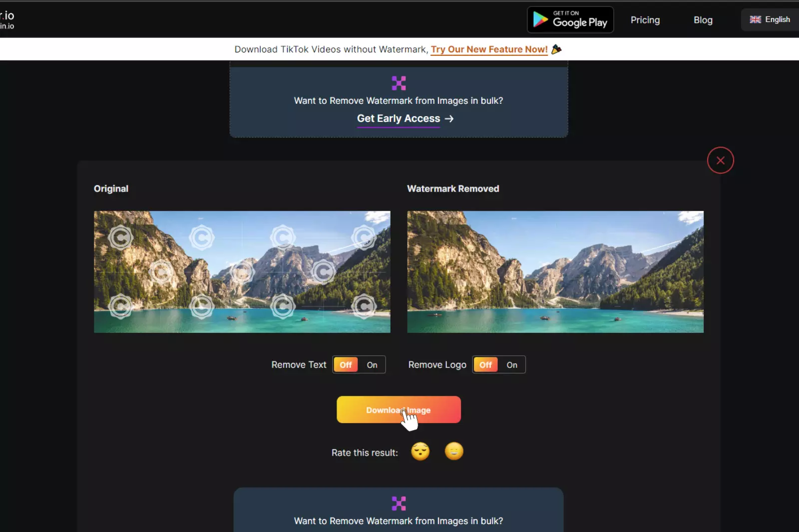
Task: Click the arrow next to Get Early Access
Action: pyautogui.click(x=449, y=119)
